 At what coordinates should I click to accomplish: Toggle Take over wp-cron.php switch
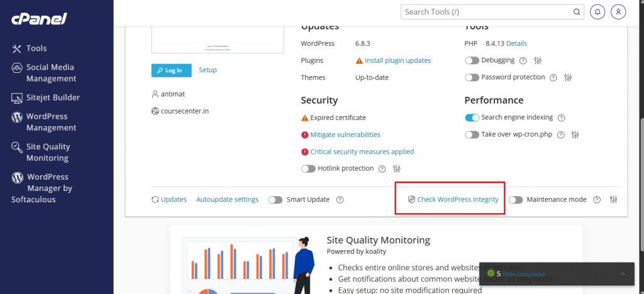pos(472,134)
